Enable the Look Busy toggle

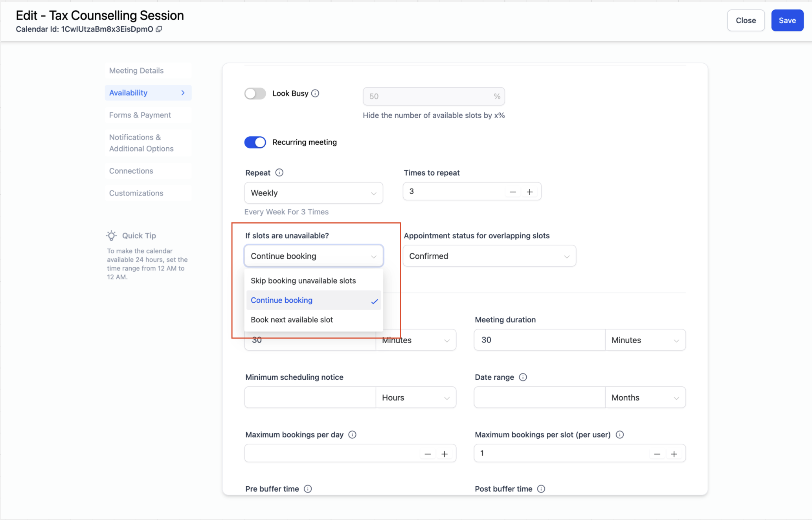coord(255,93)
